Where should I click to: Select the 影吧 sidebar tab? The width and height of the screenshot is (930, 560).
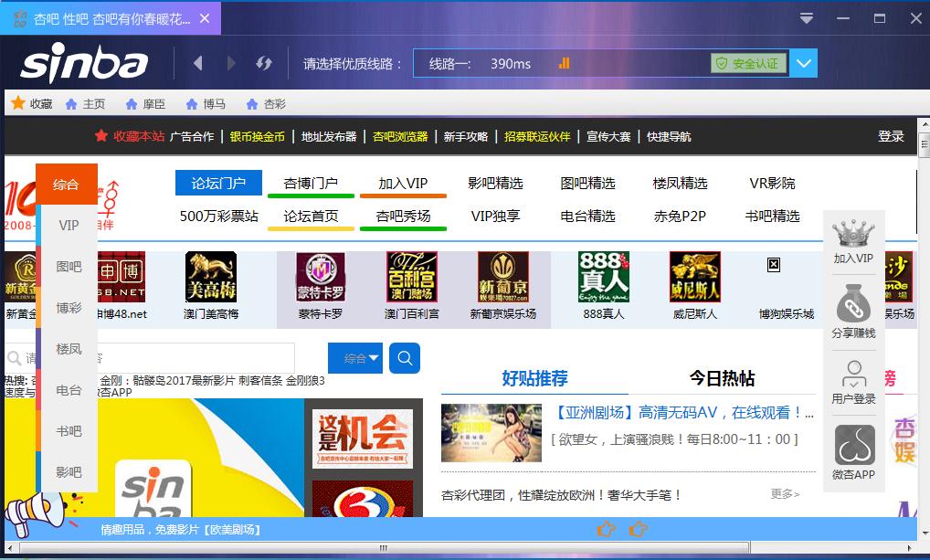(69, 472)
